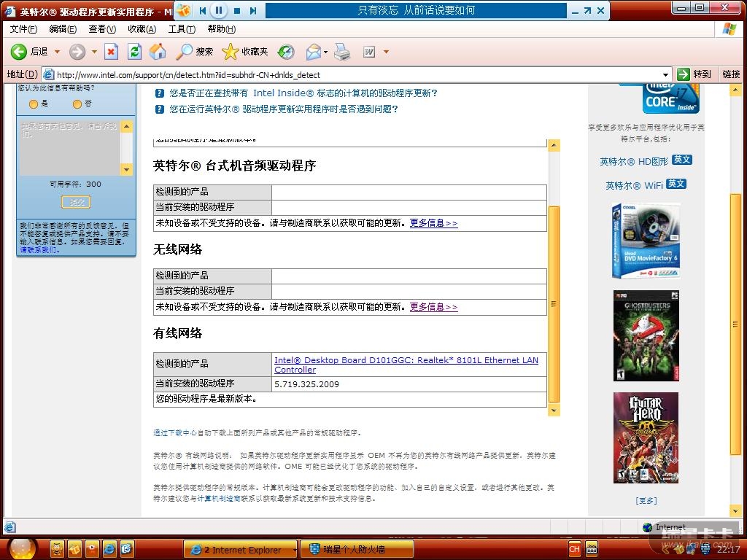This screenshot has width=747, height=560.
Task: Click the Print printer icon
Action: coord(342,52)
